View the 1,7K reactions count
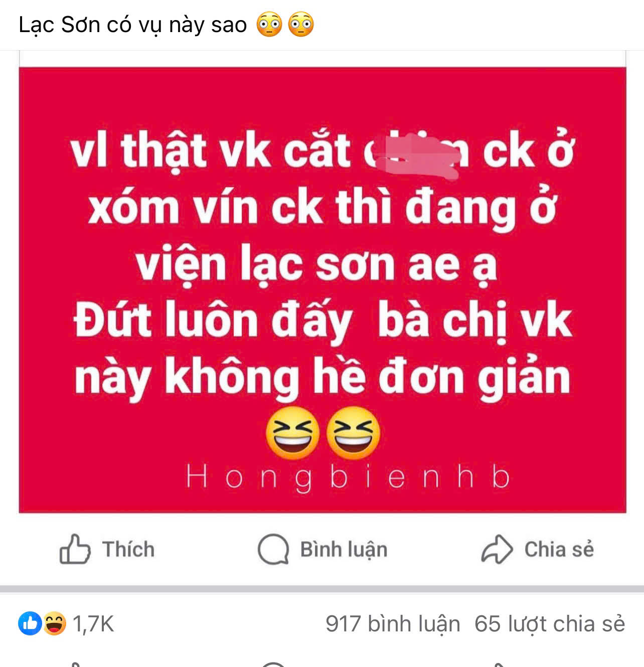Image resolution: width=644 pixels, height=667 pixels. tap(93, 624)
